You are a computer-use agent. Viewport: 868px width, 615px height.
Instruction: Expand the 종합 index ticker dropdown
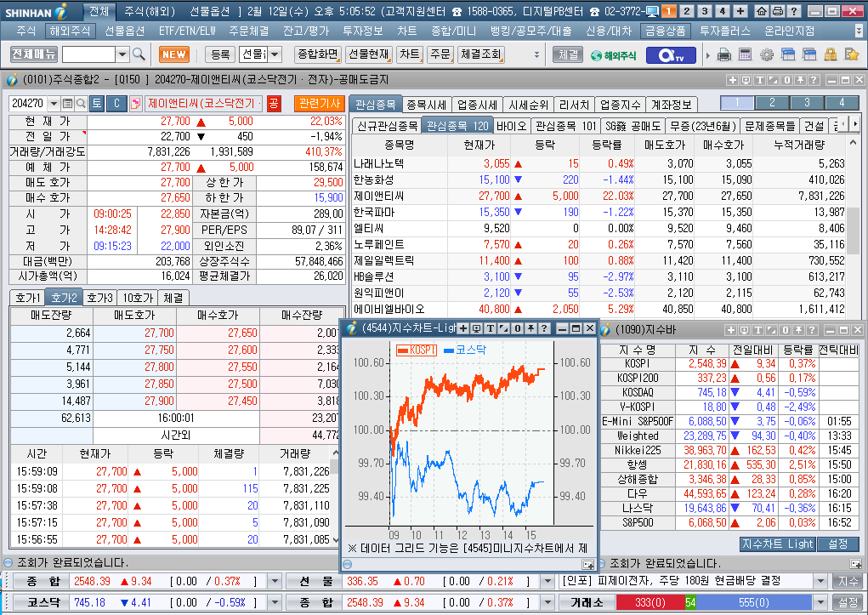275,581
